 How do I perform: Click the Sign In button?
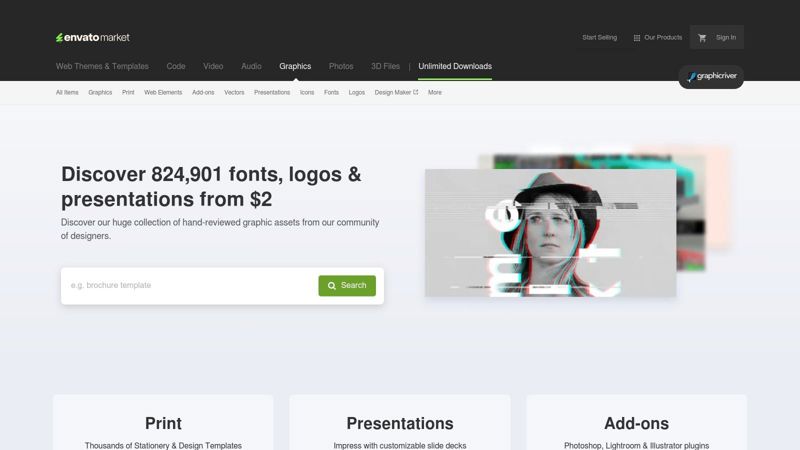tap(725, 38)
